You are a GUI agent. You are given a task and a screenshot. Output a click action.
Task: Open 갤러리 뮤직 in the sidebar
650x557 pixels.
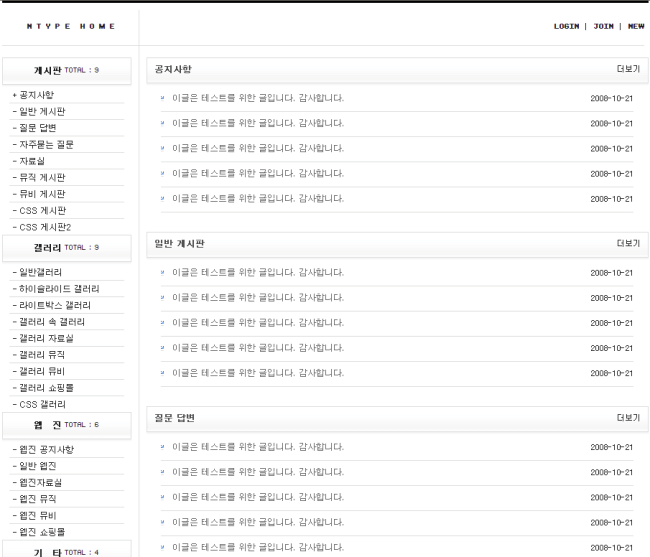click(42, 355)
